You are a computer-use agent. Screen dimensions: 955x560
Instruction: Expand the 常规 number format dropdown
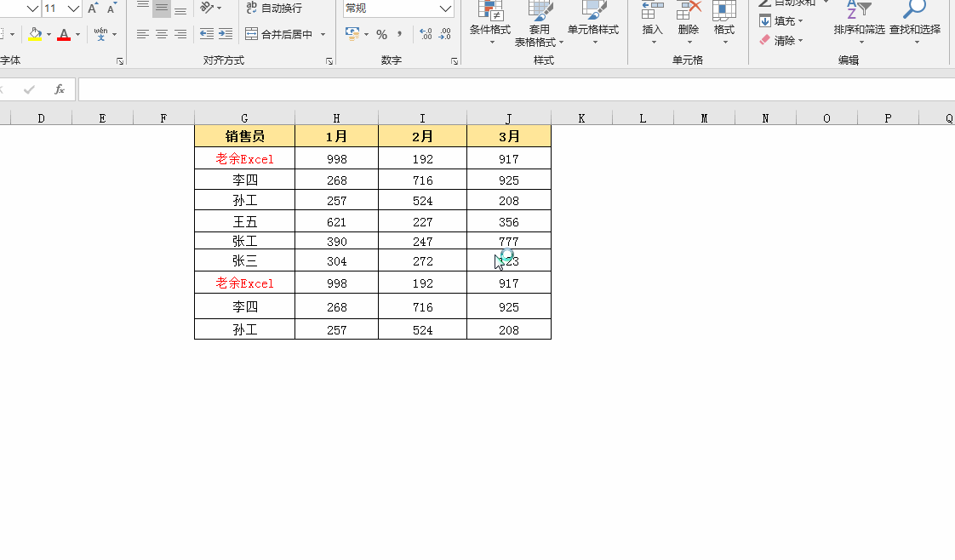point(445,9)
